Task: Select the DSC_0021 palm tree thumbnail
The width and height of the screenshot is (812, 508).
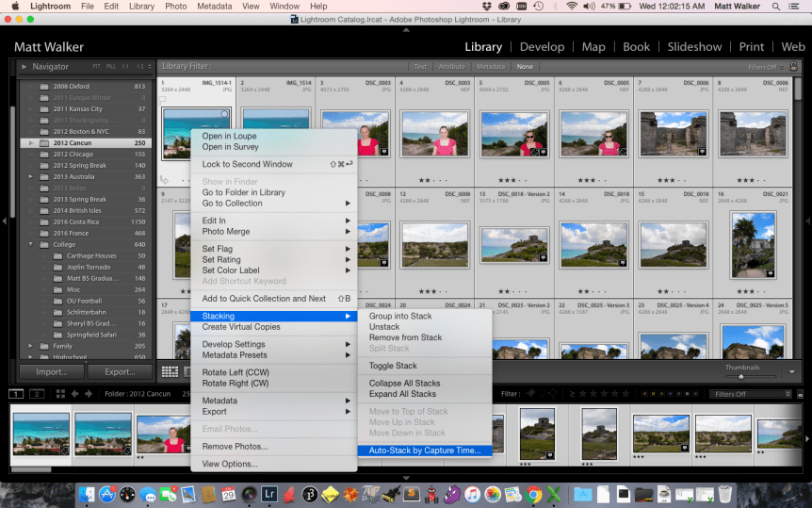Action: click(753, 245)
